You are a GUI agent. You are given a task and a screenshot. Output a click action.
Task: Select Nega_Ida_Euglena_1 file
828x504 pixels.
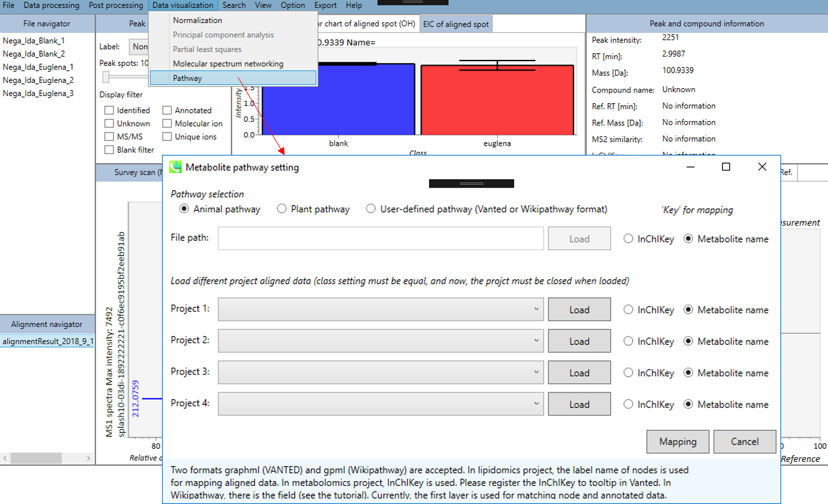click(38, 67)
